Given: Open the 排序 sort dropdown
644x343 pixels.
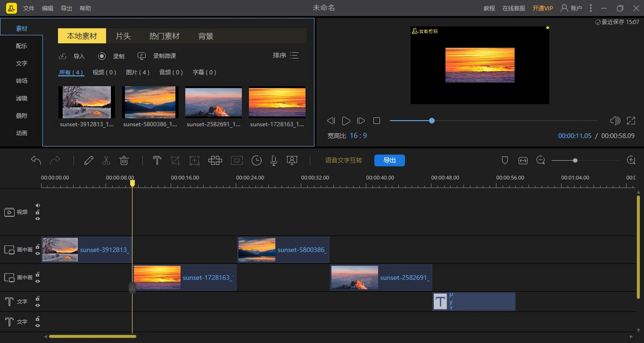Looking at the screenshot, I should coord(286,55).
